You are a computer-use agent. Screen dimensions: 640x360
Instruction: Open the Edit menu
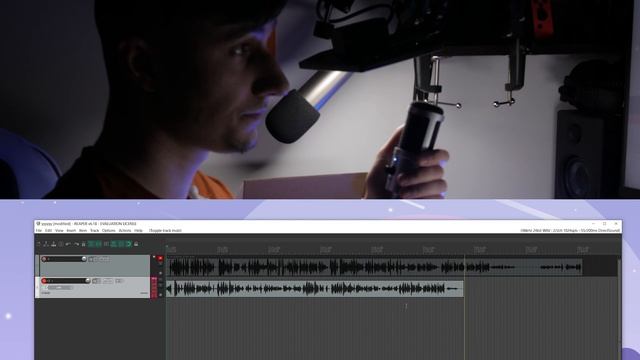click(x=49, y=231)
